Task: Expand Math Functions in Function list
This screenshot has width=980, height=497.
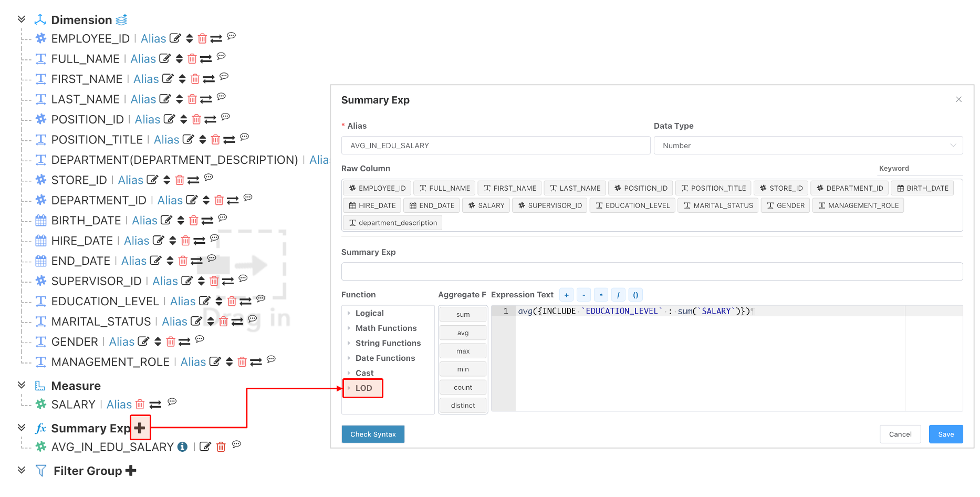Action: pos(385,328)
